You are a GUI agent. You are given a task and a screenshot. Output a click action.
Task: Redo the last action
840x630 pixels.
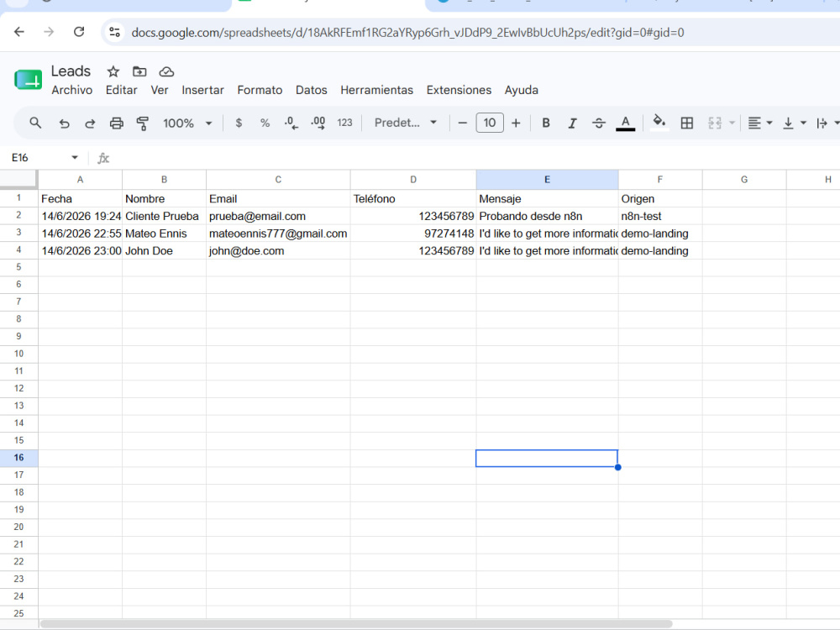coord(90,123)
